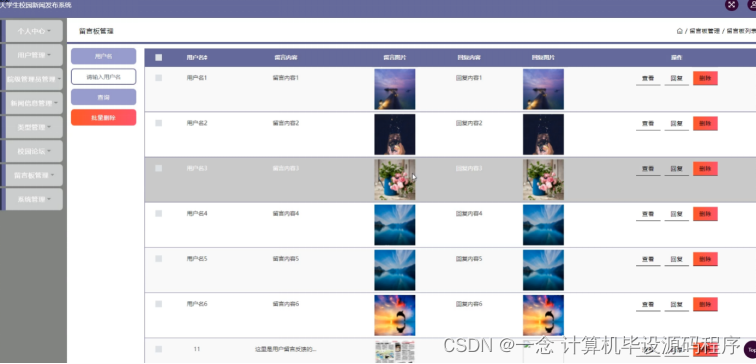The image size is (756, 364).
Task: Click 删除 for row 用户名6
Action: pos(705,305)
